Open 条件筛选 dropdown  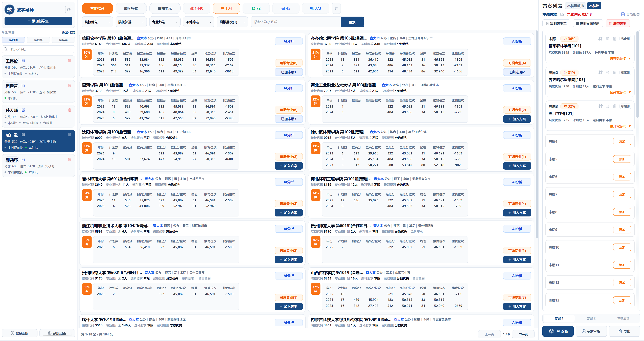pyautogui.click(x=199, y=22)
